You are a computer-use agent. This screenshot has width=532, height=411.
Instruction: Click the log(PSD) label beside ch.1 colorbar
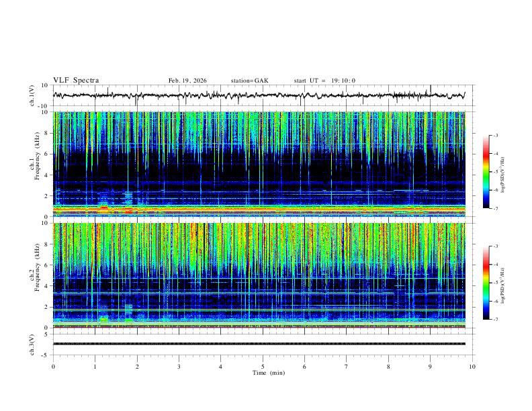[503, 175]
